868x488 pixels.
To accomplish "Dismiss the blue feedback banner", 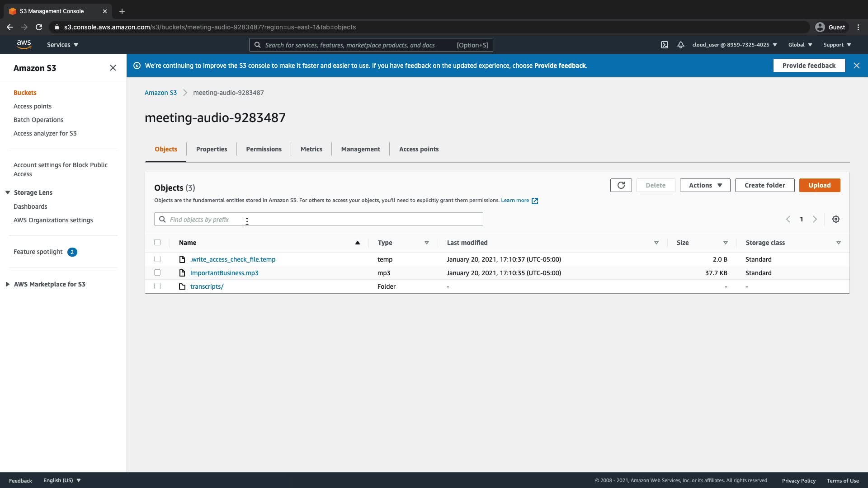I will click(856, 66).
